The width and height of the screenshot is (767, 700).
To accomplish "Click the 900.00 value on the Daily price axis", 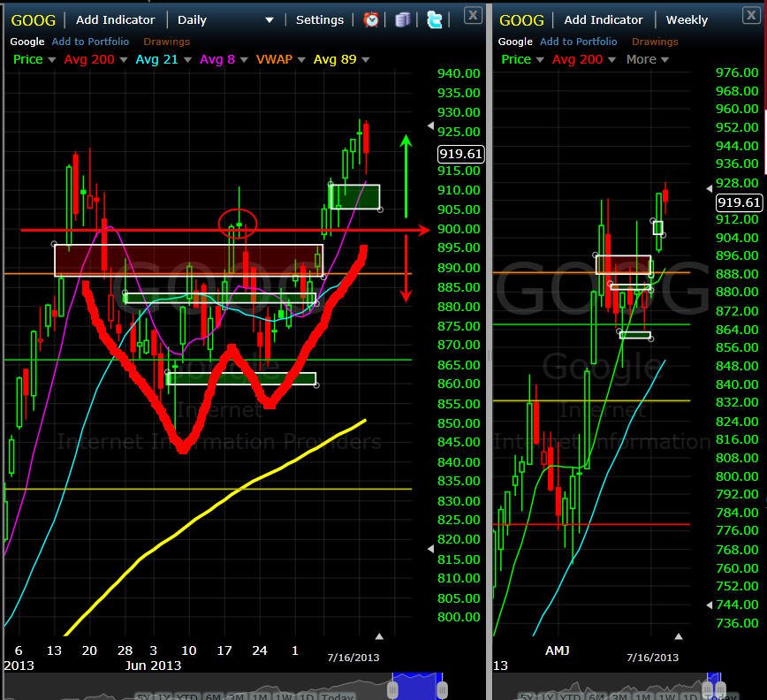I will 459,229.
